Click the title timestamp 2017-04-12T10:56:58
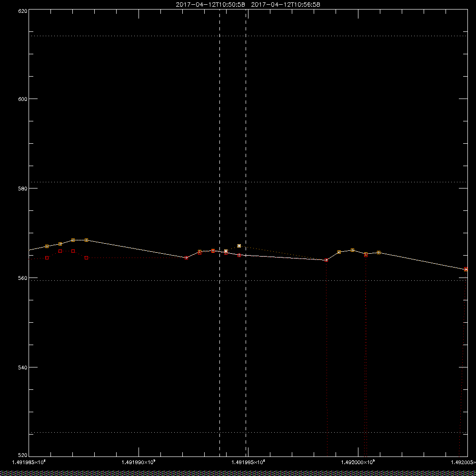476x476 pixels. 286,5
